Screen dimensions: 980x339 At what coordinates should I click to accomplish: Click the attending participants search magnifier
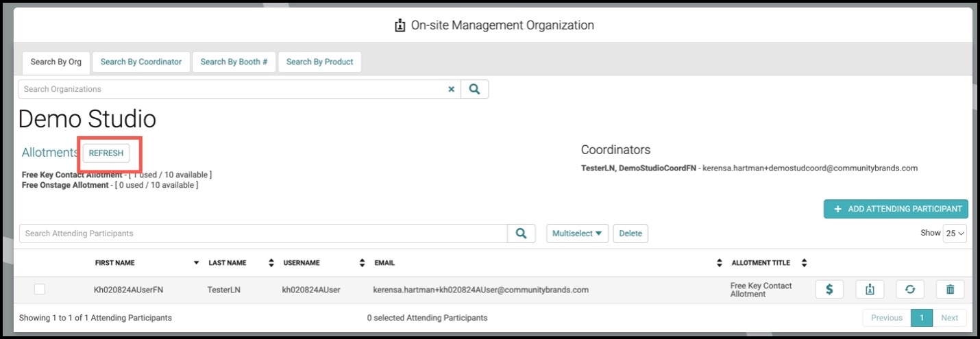click(522, 234)
